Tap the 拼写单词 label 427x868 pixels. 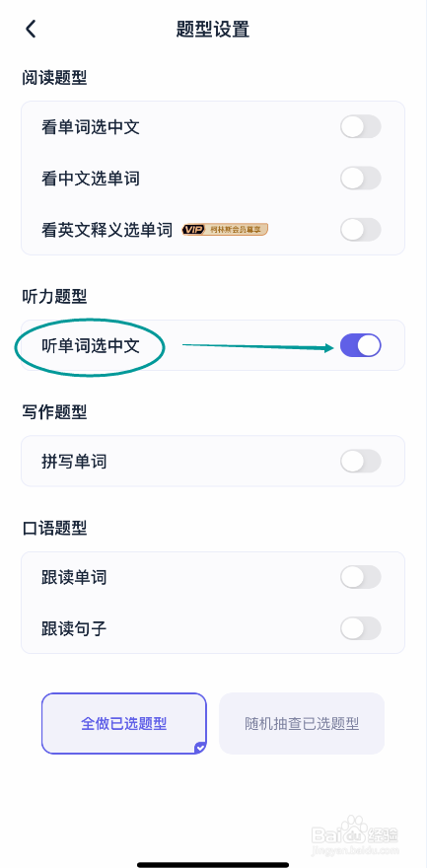pyautogui.click(x=74, y=462)
